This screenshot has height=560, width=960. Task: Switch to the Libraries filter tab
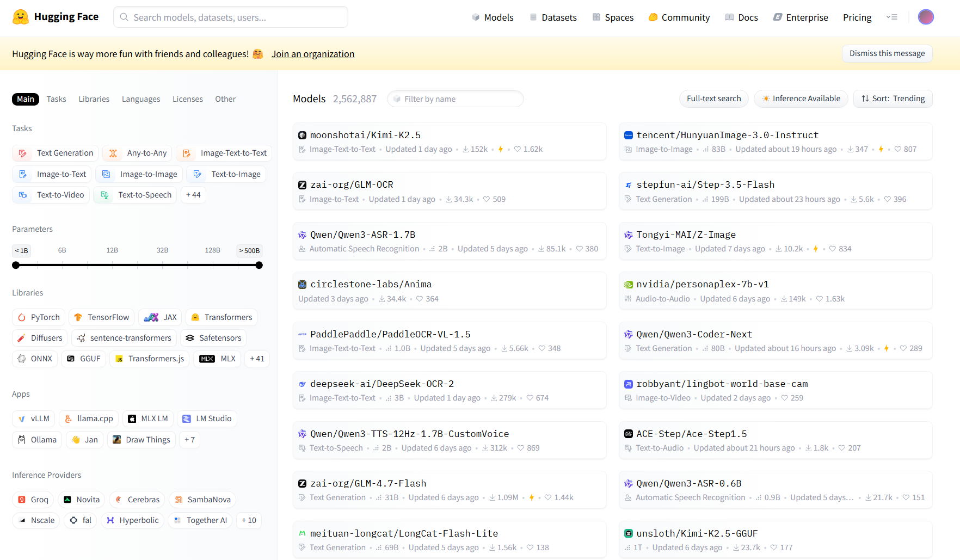coord(94,99)
